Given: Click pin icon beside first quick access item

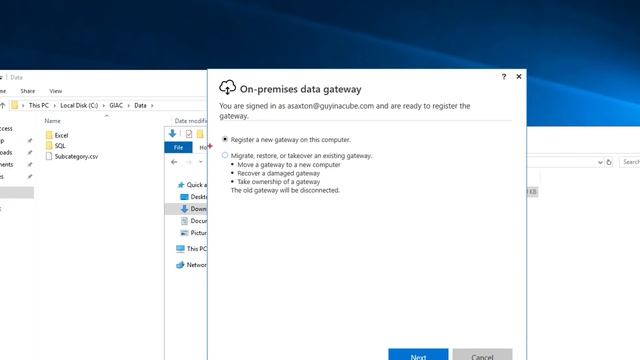Looking at the screenshot, I should [x=29, y=141].
